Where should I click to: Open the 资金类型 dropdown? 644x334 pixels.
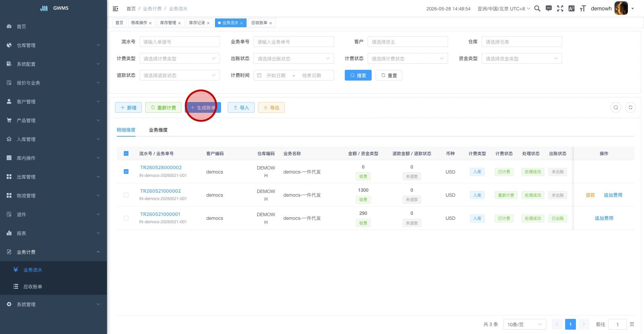522,58
